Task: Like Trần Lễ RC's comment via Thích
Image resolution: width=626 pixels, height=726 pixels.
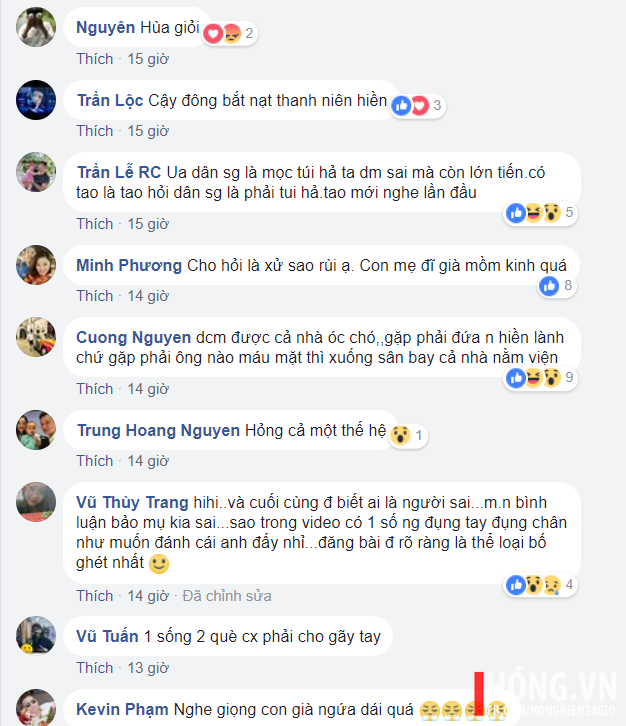Action: (95, 224)
